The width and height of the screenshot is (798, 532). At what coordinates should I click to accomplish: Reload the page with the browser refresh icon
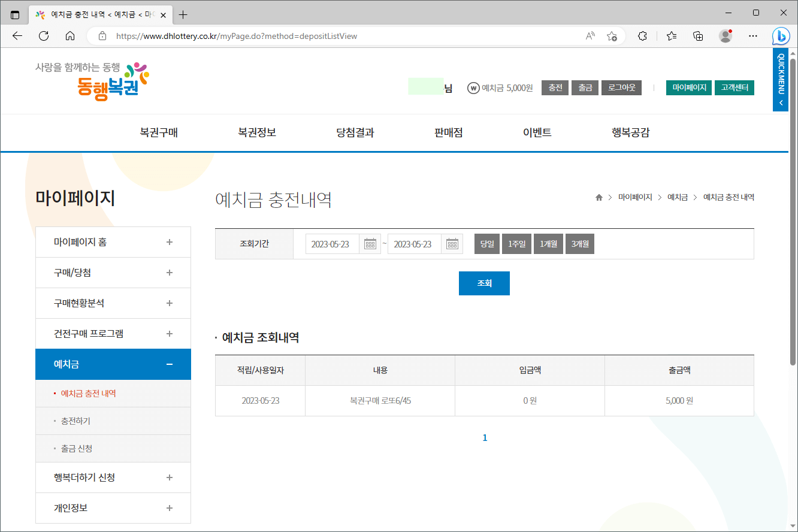click(43, 36)
